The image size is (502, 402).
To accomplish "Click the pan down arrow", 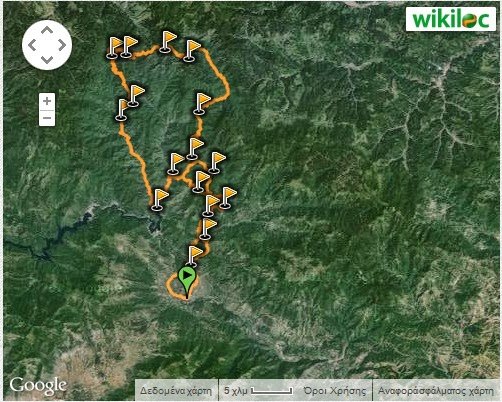I will pos(47,60).
